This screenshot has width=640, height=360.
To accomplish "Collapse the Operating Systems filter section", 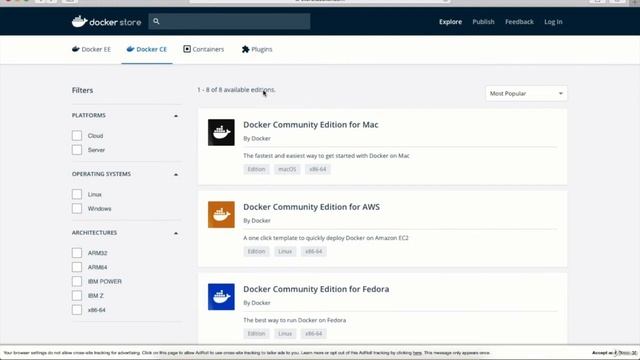I will pyautogui.click(x=176, y=174).
